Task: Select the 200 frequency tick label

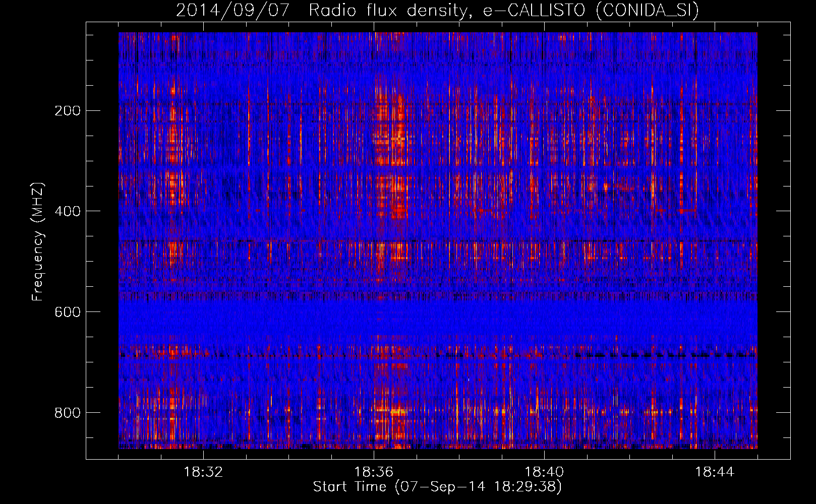Action: [67, 111]
